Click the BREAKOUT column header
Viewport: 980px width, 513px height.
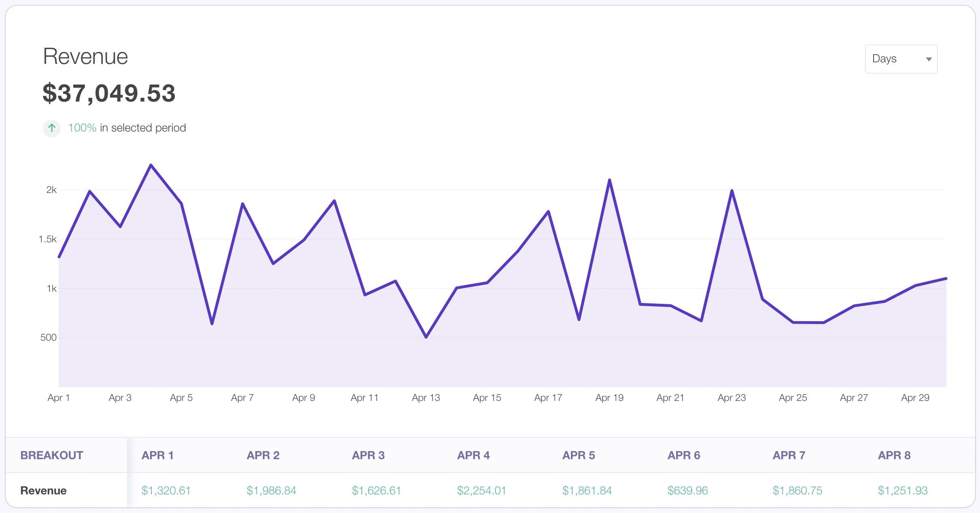[52, 455]
